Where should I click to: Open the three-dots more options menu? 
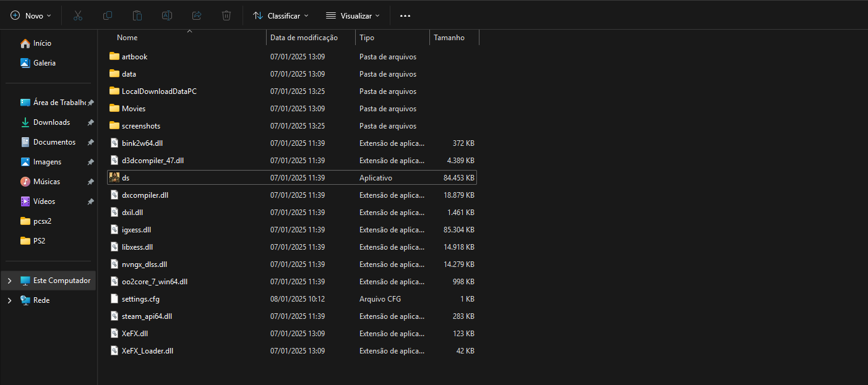405,15
